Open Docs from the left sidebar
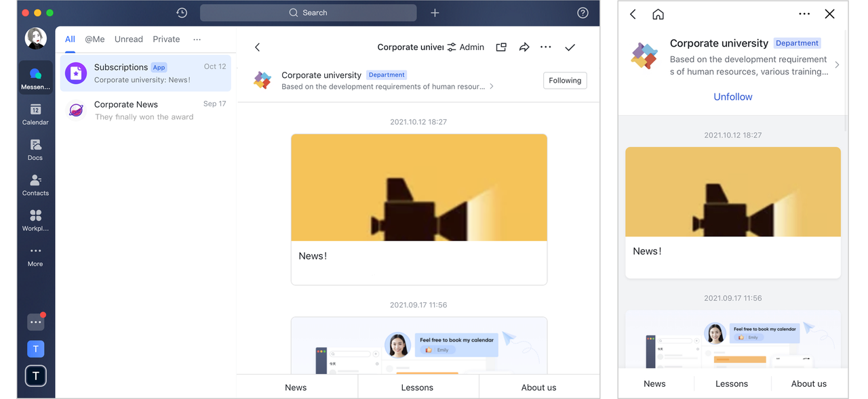 coord(35,149)
